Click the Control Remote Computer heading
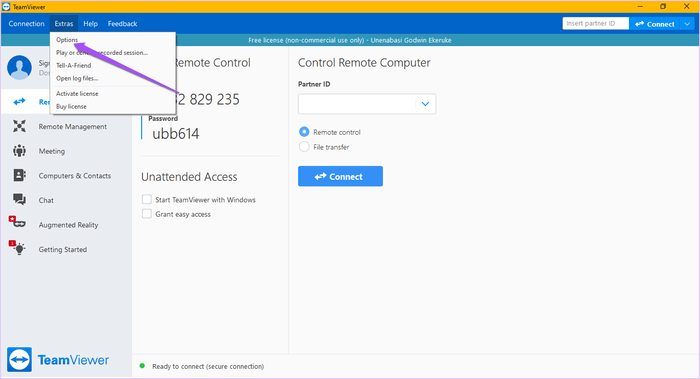The width and height of the screenshot is (700, 379). tap(364, 62)
